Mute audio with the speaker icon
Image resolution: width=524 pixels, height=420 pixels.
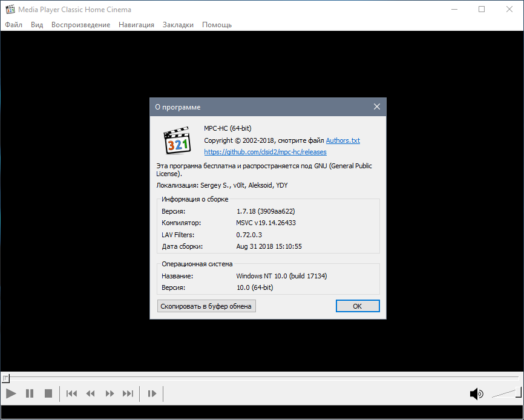477,394
